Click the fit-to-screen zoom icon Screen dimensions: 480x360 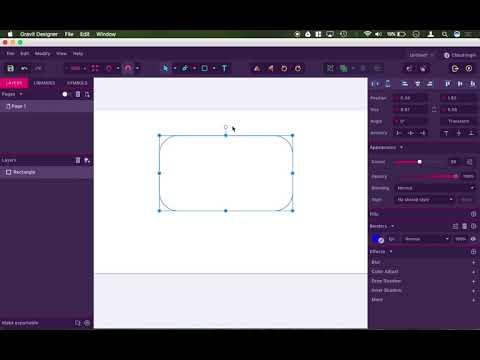pos(95,68)
